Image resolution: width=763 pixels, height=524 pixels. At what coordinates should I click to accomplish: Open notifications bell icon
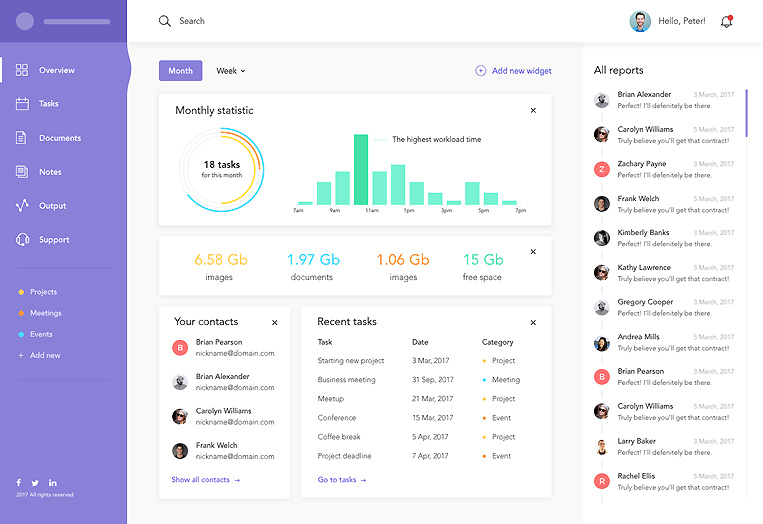(x=726, y=22)
